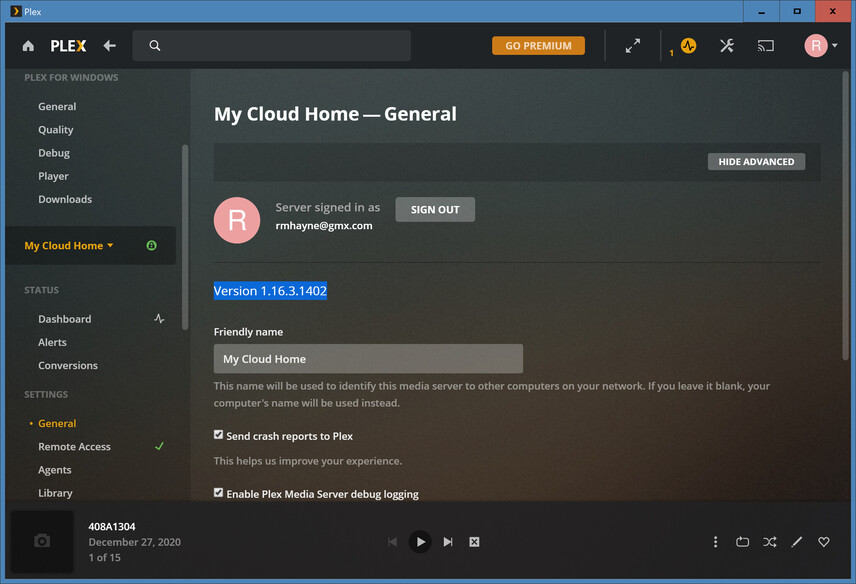This screenshot has width=856, height=584.
Task: Click the sidebar vertical scrollbar
Action: pyautogui.click(x=185, y=237)
